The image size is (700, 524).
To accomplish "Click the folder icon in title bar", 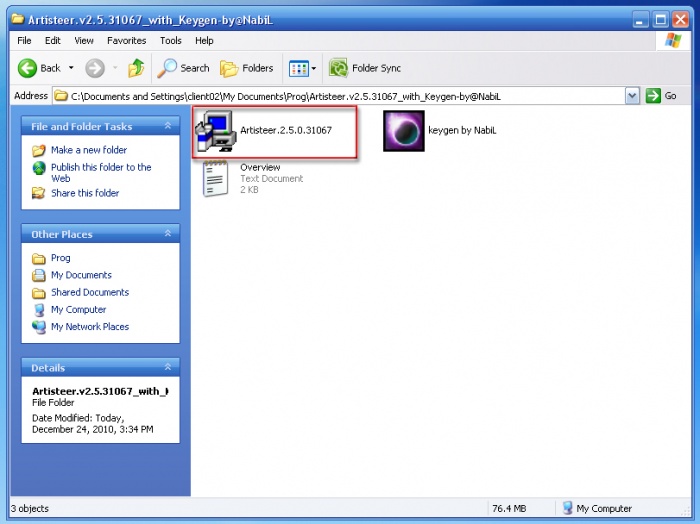I will (18, 19).
